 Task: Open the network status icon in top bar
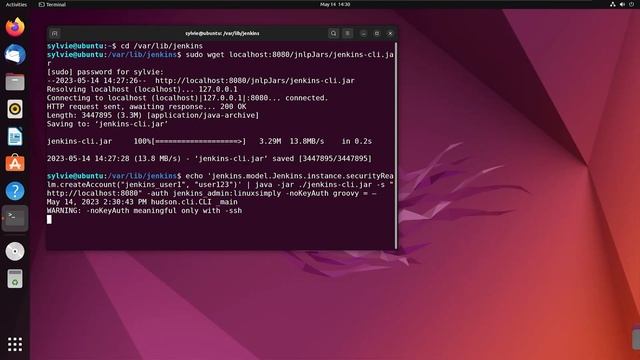[613, 4]
